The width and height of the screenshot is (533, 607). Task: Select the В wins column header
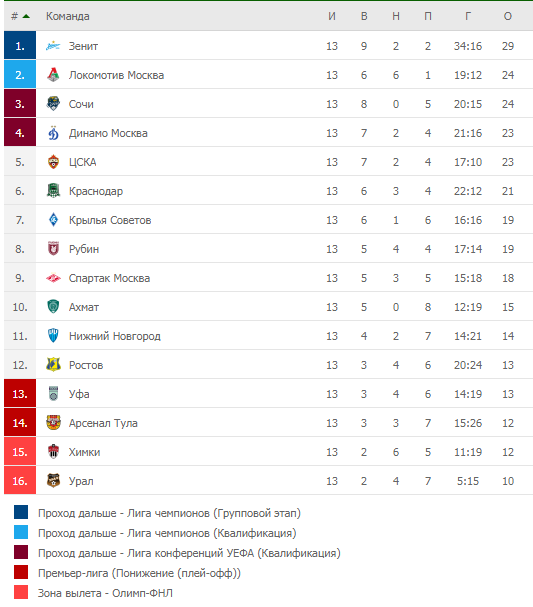click(x=364, y=16)
